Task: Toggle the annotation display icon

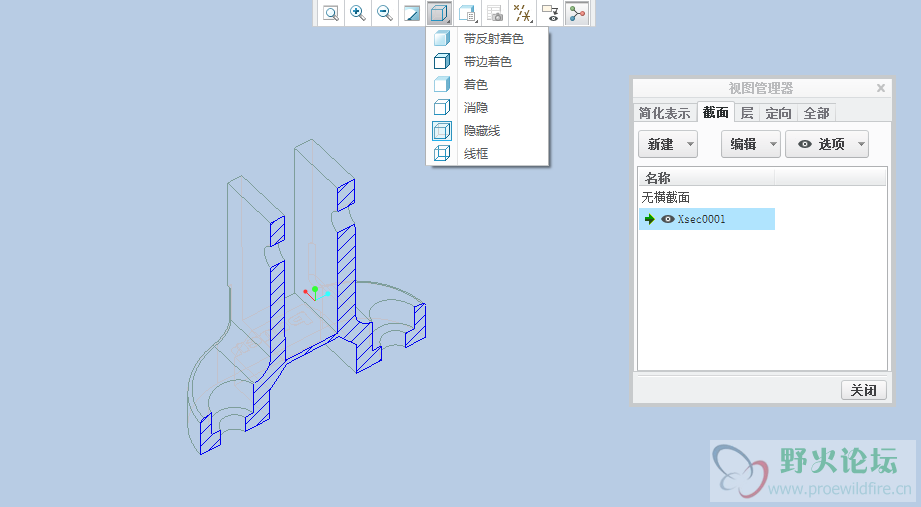Action: [x=550, y=13]
